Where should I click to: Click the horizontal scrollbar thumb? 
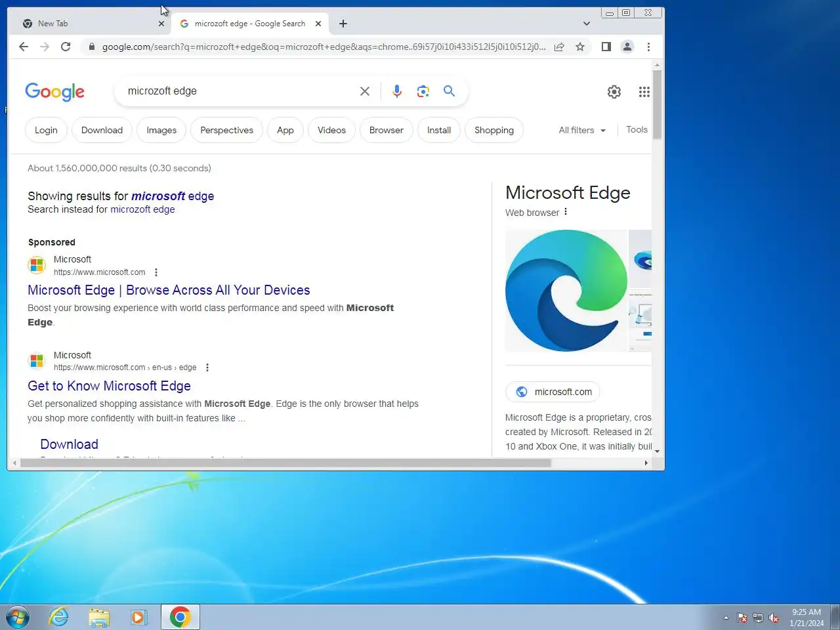(x=285, y=463)
